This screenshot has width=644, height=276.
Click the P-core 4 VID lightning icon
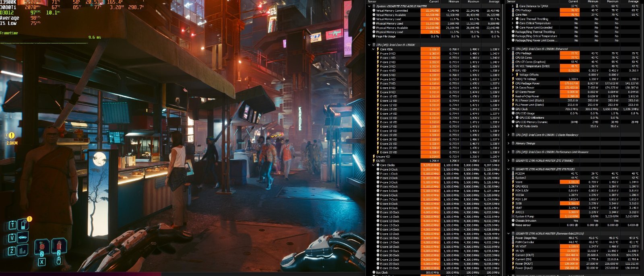pos(378,70)
